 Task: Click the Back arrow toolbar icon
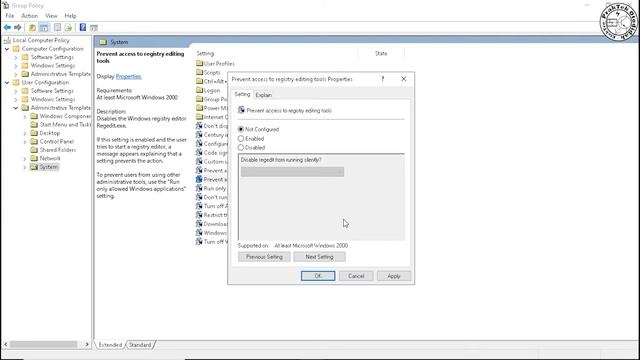coord(7,27)
